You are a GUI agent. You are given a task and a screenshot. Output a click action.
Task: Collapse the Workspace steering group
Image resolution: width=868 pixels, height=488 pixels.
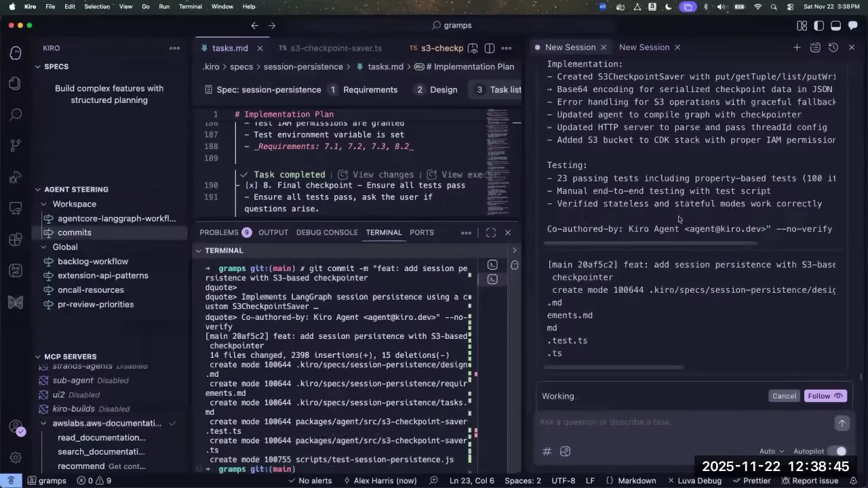(45, 204)
